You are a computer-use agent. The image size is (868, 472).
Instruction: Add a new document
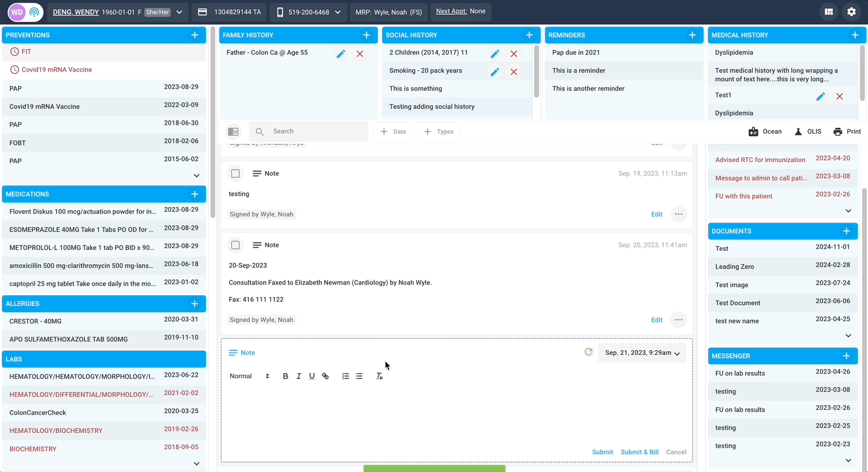pyautogui.click(x=846, y=231)
